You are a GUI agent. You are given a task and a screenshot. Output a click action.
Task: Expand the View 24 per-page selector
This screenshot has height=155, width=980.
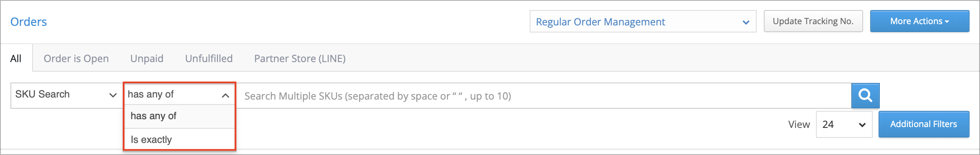pos(844,124)
